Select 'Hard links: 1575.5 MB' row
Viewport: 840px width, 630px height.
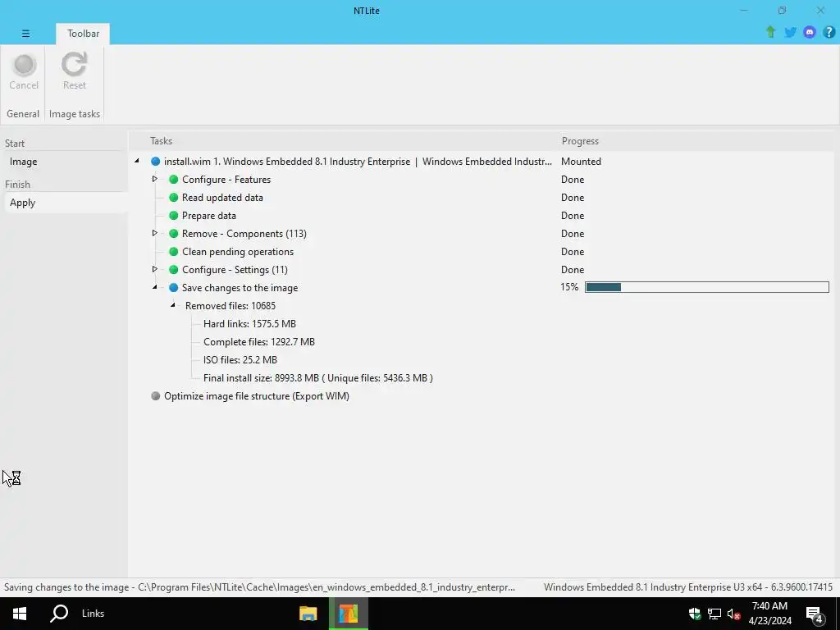(249, 323)
